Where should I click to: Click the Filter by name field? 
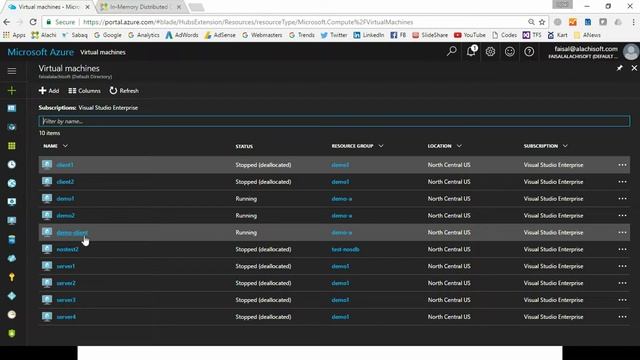click(x=334, y=121)
